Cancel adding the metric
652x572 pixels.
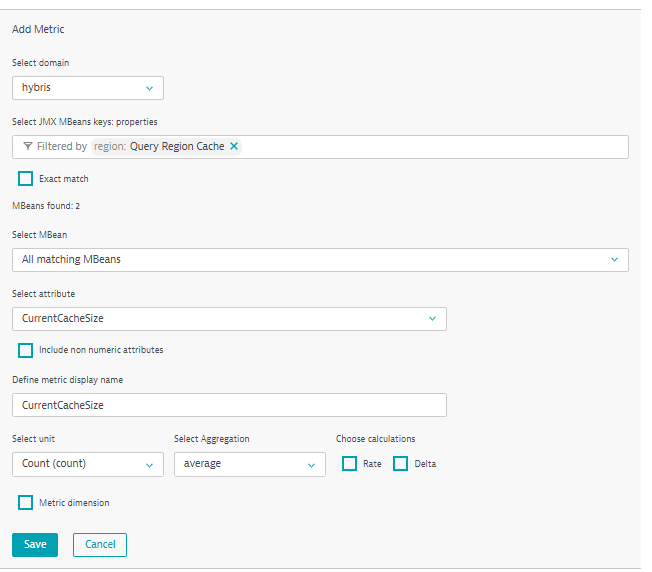100,545
